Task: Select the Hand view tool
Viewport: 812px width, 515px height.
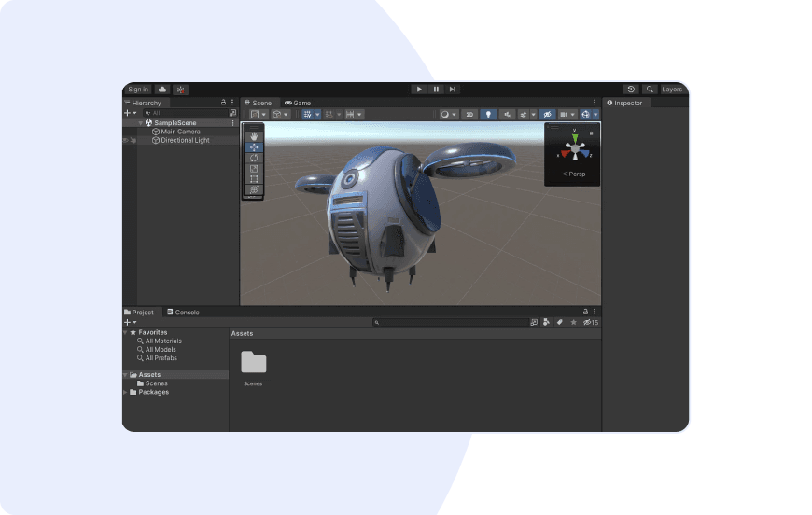Action: click(254, 136)
